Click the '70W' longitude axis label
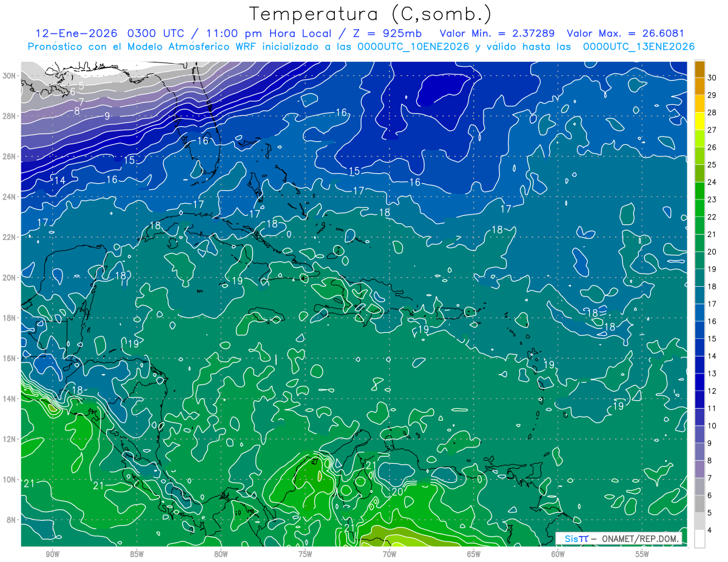Screen dimensions: 728x562 click(389, 554)
